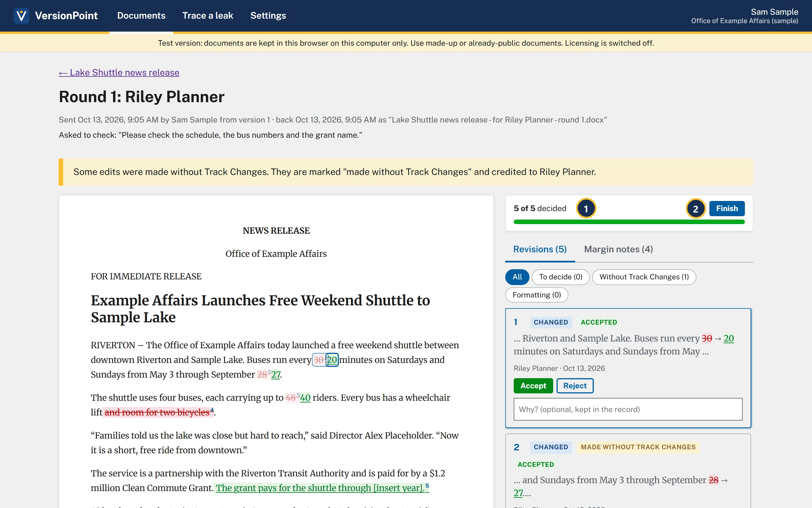The width and height of the screenshot is (812, 508).
Task: Switch to the Revisions (5) tab
Action: [540, 249]
